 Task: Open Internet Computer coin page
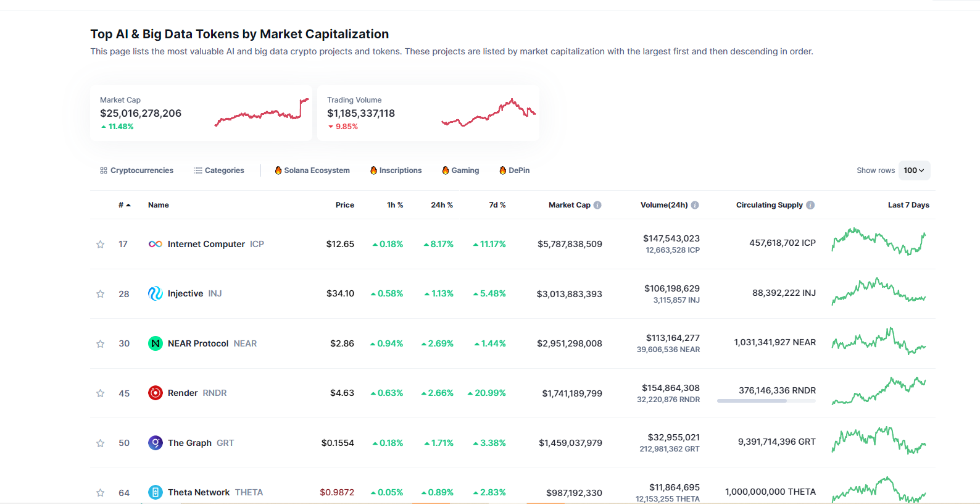(x=206, y=244)
